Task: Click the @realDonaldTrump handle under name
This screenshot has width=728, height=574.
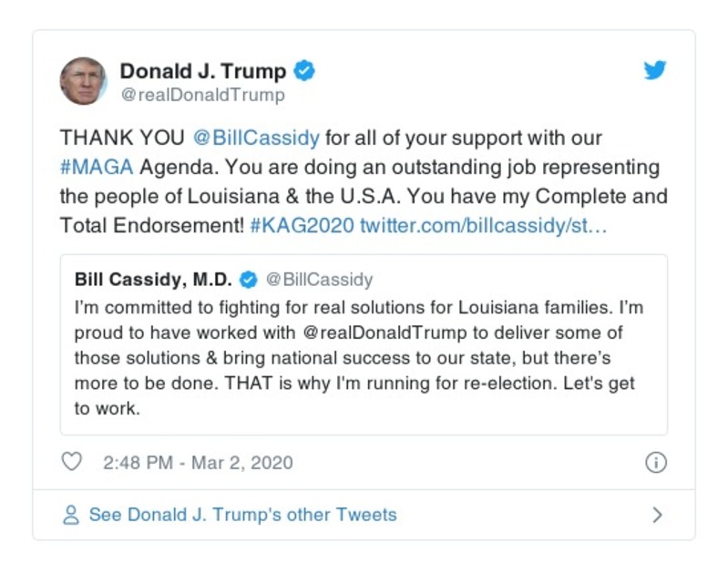Action: (202, 95)
